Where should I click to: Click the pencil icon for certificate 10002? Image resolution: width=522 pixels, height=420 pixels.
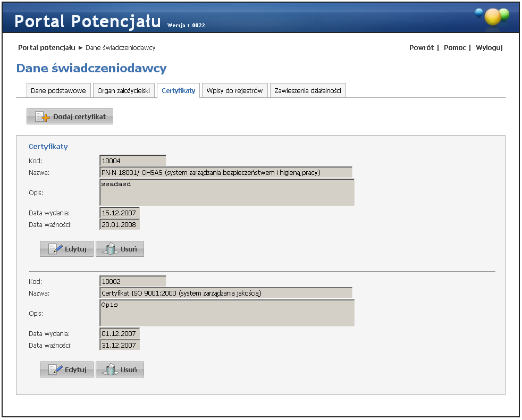click(55, 369)
